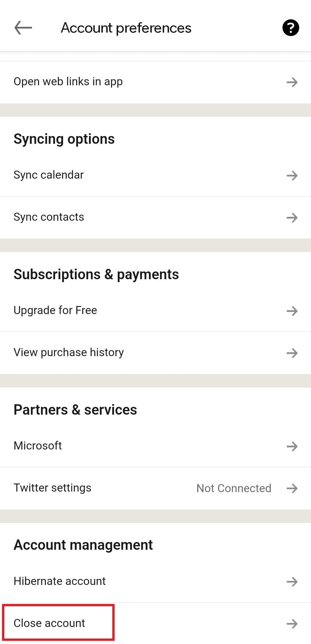
Task: Select Open web links in app
Action: [x=68, y=82]
